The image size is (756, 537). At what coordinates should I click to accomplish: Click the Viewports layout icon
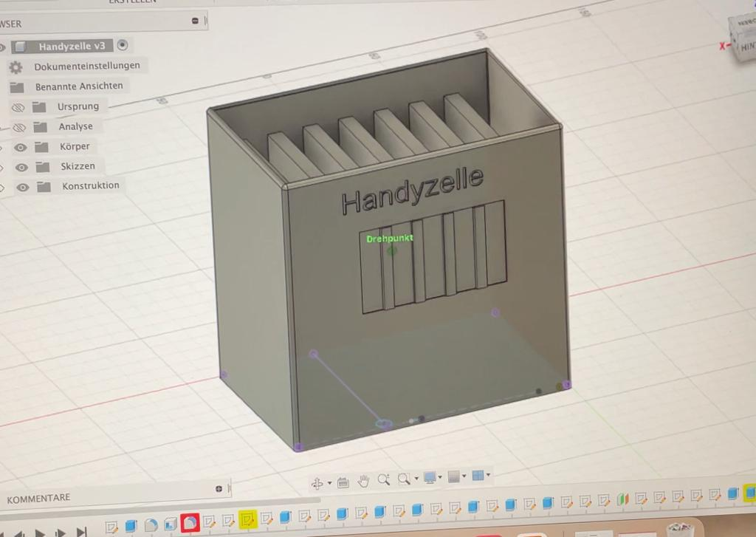click(478, 475)
